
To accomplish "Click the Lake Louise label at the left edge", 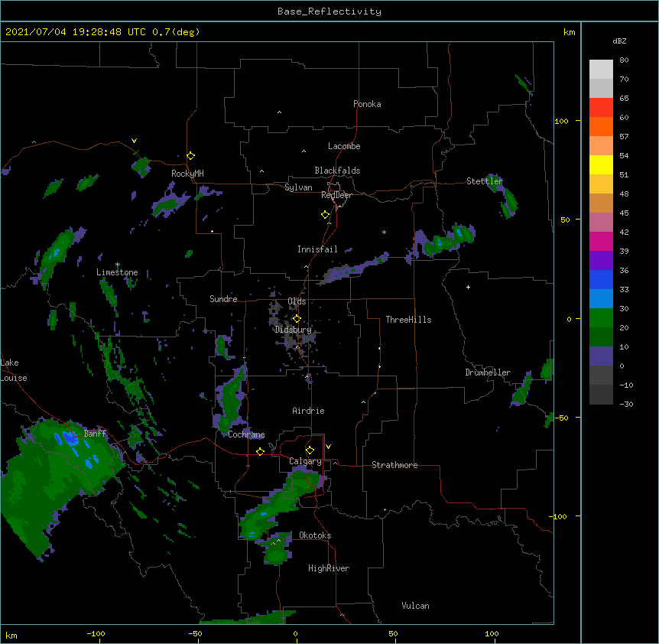I will click(14, 370).
